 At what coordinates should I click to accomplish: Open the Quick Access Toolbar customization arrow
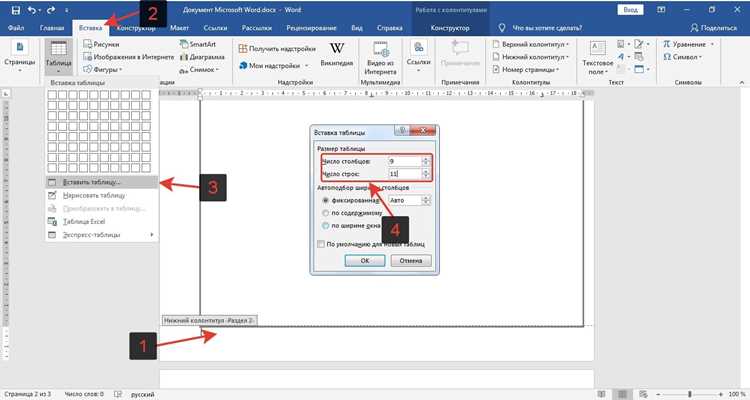pos(66,10)
